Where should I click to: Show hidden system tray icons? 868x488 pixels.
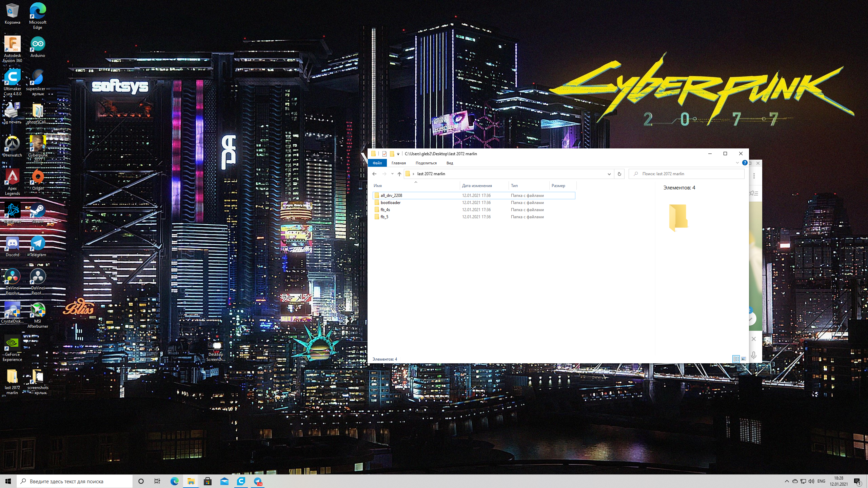787,481
